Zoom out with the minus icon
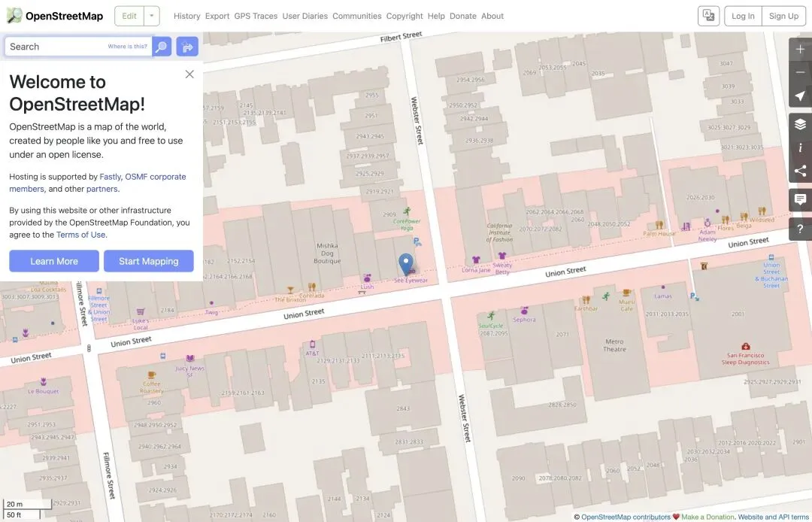This screenshot has height=522, width=812. (x=800, y=72)
